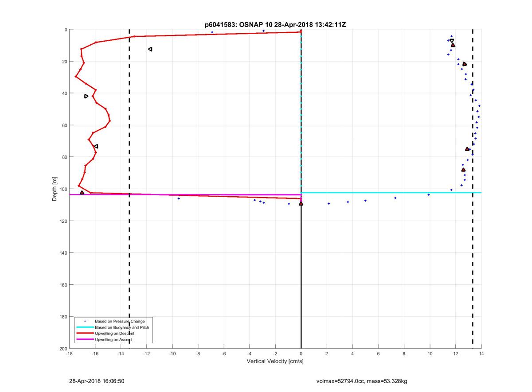Image resolution: width=532 pixels, height=392 pixels.
Task: Click the red triangle marker near 75 m depth
Action: click(467, 149)
